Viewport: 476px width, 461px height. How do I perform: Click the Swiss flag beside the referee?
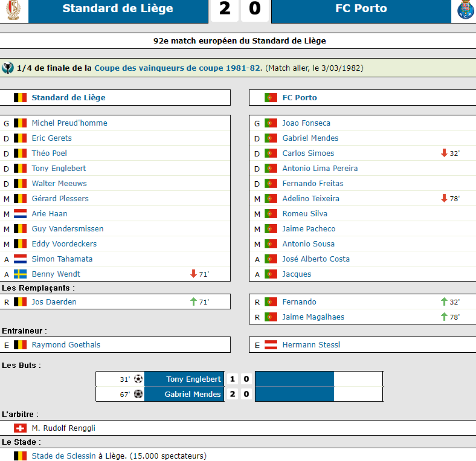20,428
